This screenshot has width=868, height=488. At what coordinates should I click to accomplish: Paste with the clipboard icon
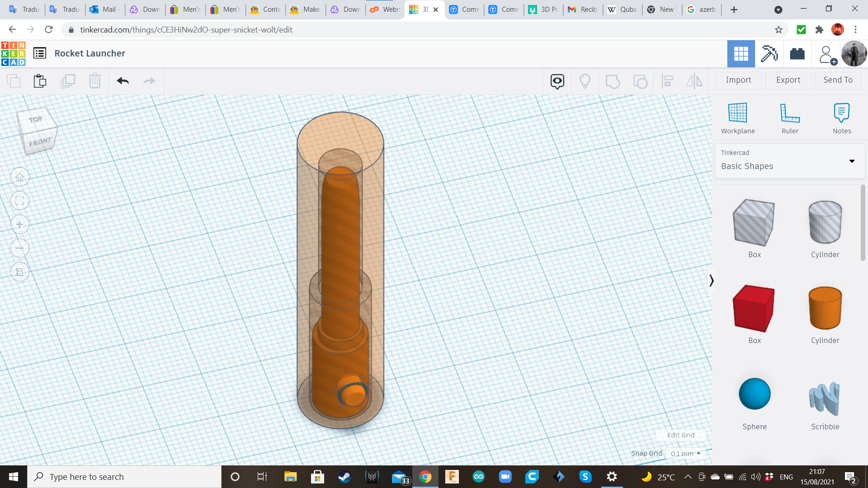40,81
